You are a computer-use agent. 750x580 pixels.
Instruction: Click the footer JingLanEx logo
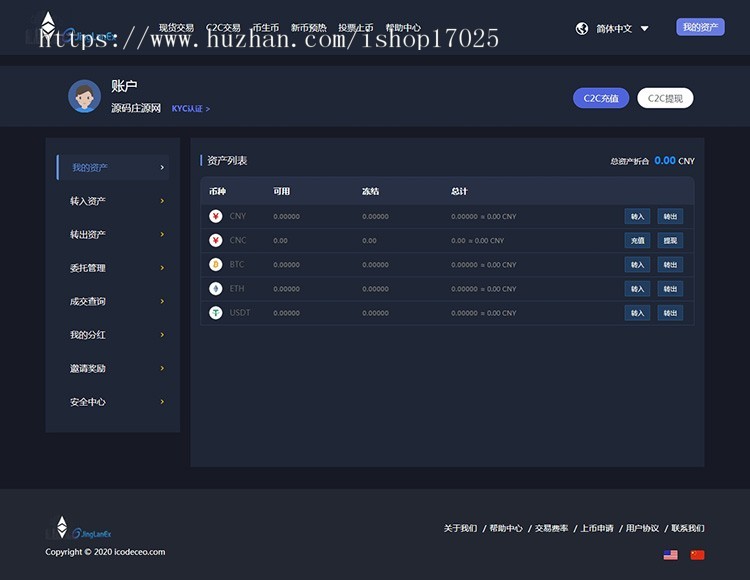(78, 528)
